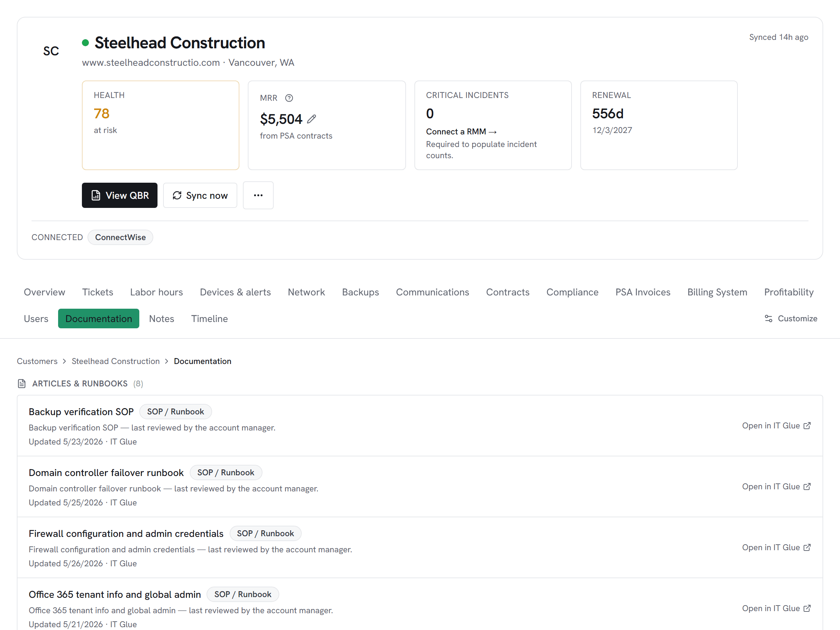Click the Updated 5/25/2026 · IT Glue line
Screen dimensions: 840x630
[x=83, y=502]
